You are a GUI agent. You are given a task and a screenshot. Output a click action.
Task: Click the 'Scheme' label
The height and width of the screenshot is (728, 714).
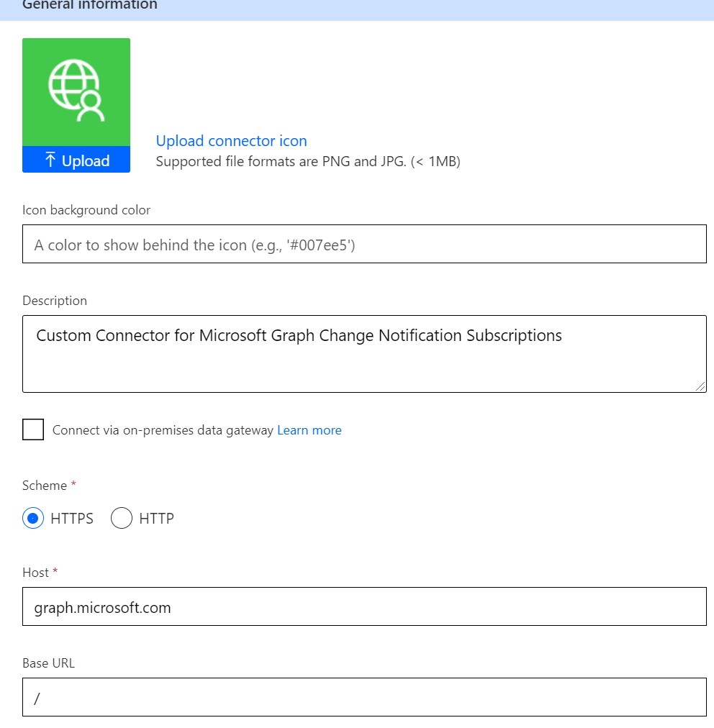[45, 486]
